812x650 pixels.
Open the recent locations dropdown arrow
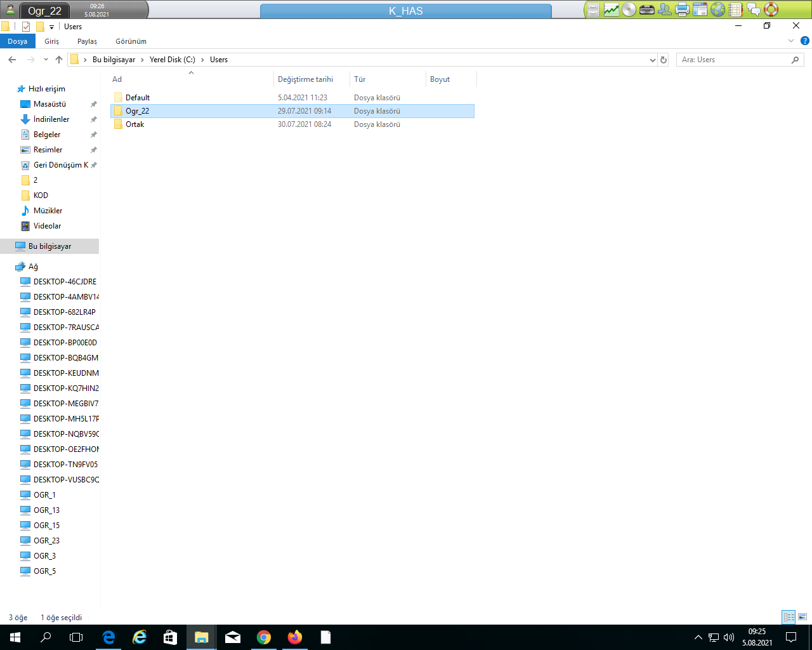click(46, 60)
